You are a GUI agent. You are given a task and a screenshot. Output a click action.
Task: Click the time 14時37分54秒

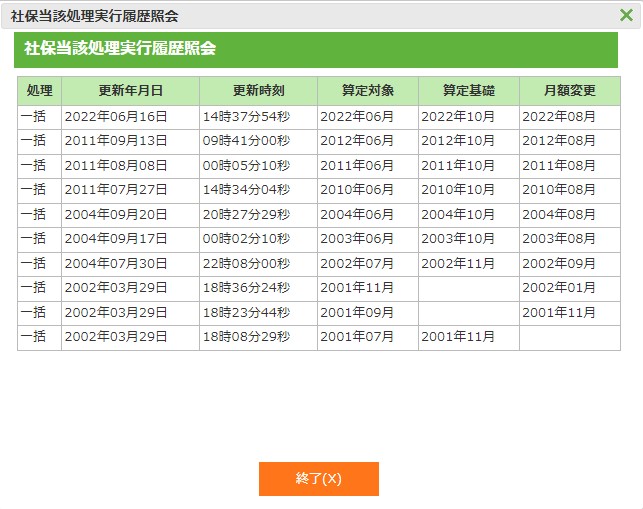(246, 117)
